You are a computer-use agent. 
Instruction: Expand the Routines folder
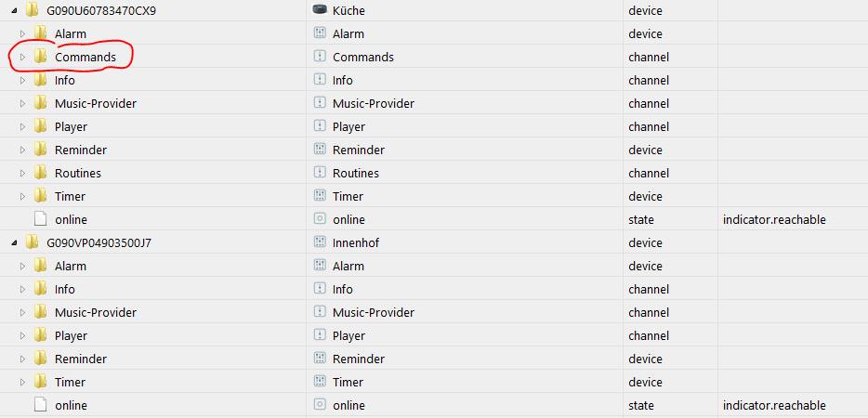pos(23,173)
